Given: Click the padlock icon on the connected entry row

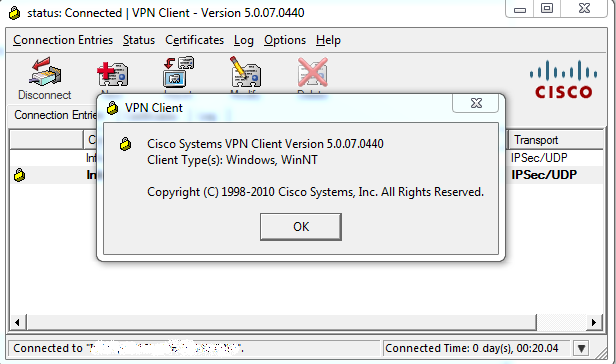Looking at the screenshot, I should click(x=19, y=175).
